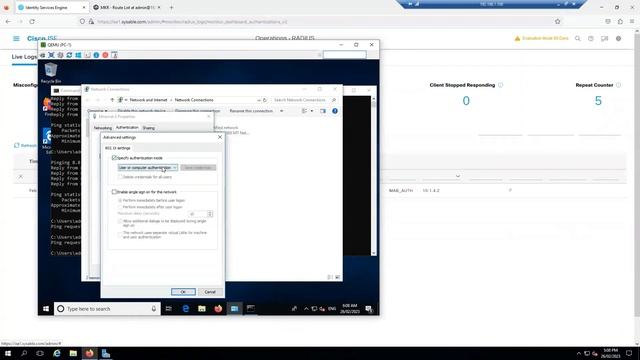Open File Explorer from the VM taskbar
Image resolution: width=640 pixels, height=360 pixels.
pyautogui.click(x=202, y=309)
